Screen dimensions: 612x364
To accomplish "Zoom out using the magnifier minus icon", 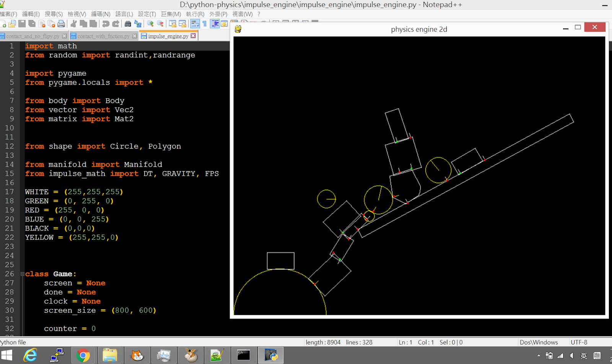I will pos(160,24).
